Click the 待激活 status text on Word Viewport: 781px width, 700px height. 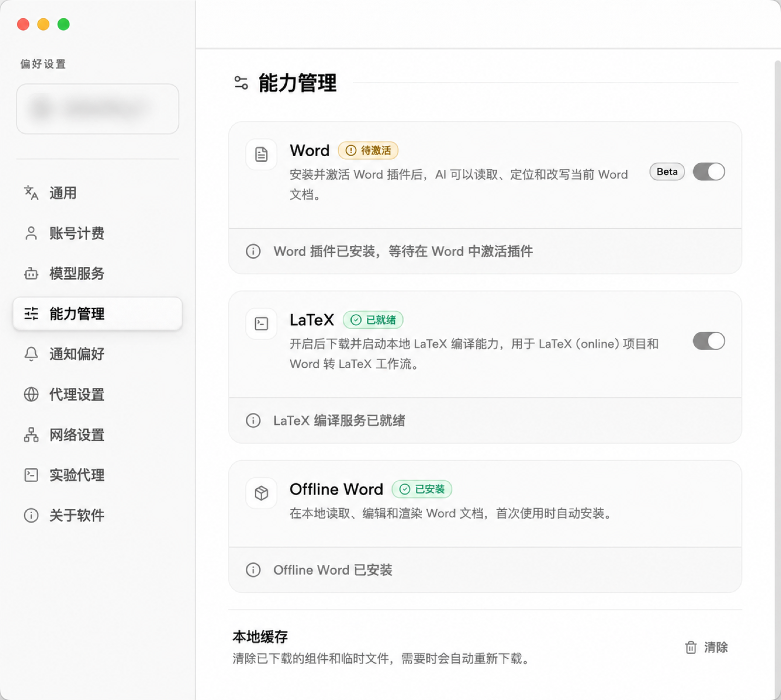coord(376,151)
